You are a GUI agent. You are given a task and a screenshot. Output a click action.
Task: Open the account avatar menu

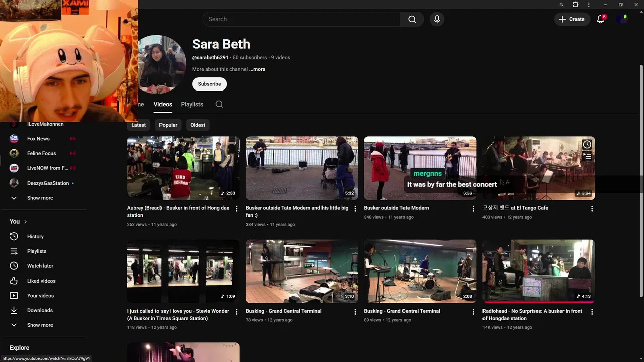[x=622, y=19]
